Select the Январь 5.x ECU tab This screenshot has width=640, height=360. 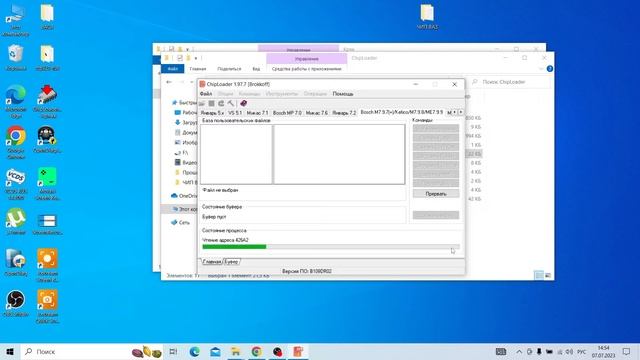[x=212, y=113]
